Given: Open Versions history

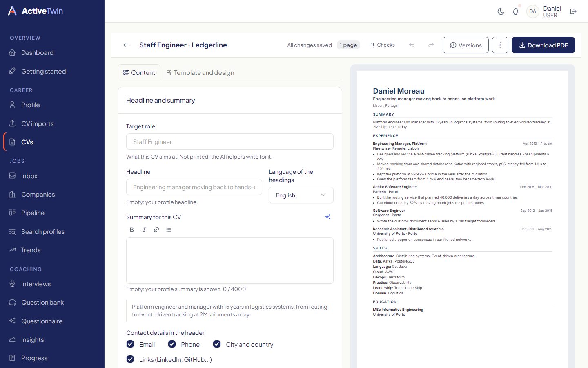Looking at the screenshot, I should [465, 45].
